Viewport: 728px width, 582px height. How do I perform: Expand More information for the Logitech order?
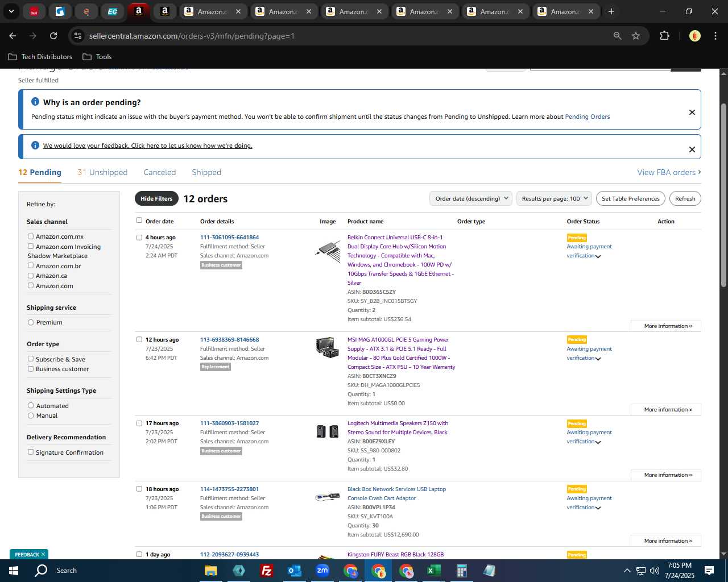[666, 475]
